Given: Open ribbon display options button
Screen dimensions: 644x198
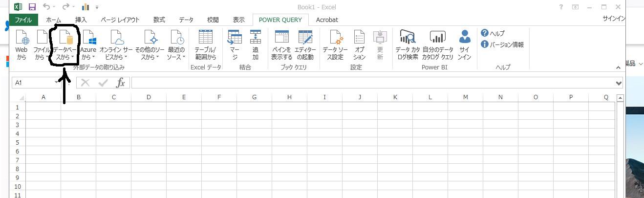Looking at the screenshot, I should point(576,7).
